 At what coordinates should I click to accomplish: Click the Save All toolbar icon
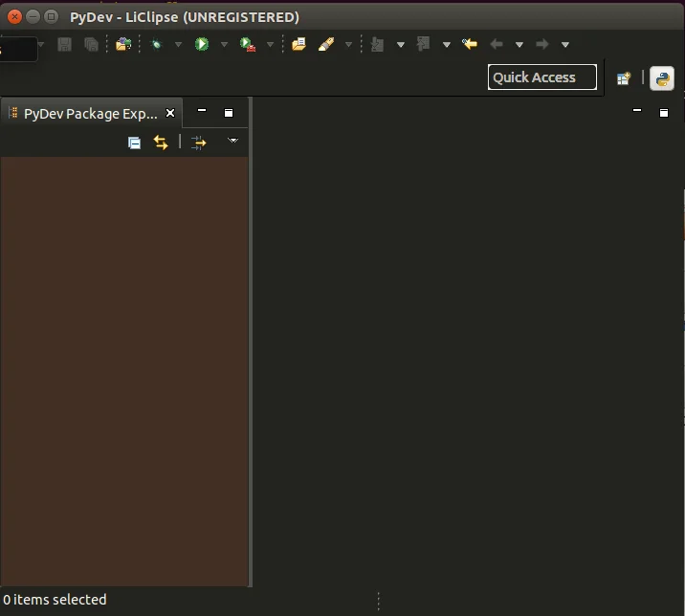click(x=91, y=45)
